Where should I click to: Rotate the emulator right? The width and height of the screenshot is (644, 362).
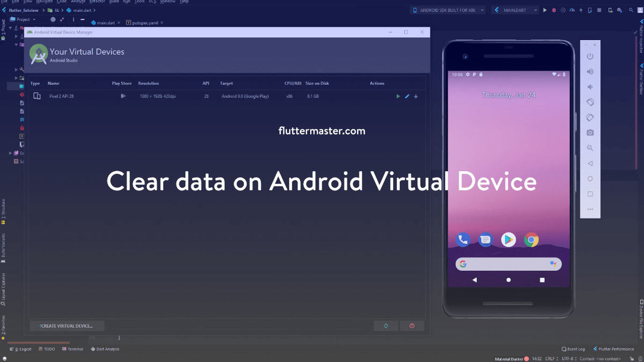pos(590,117)
